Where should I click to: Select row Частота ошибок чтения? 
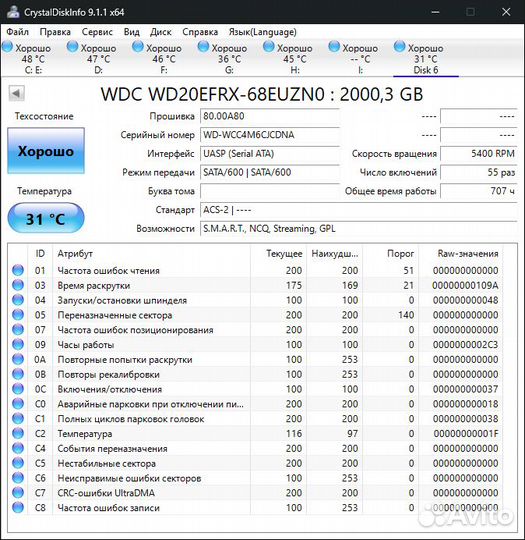point(255,270)
